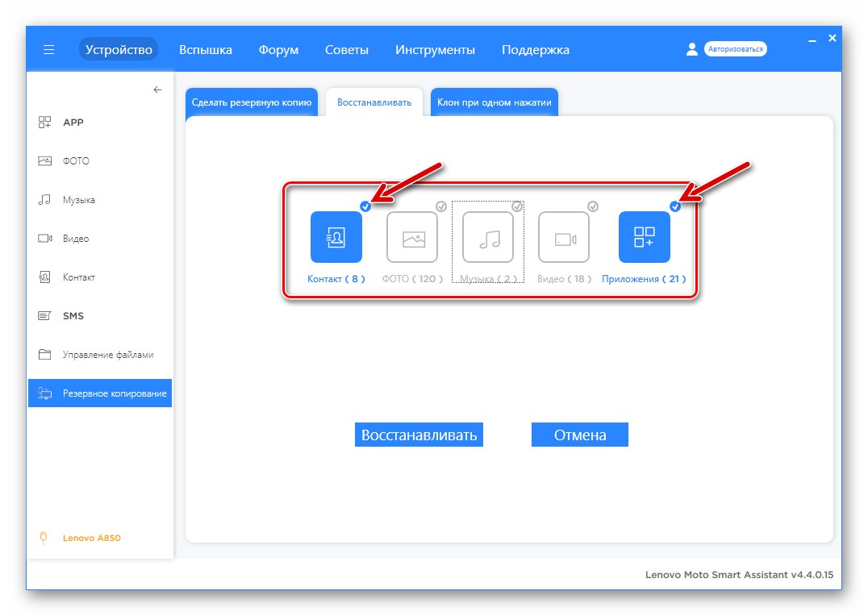Open the Устройство top menu

click(x=119, y=50)
